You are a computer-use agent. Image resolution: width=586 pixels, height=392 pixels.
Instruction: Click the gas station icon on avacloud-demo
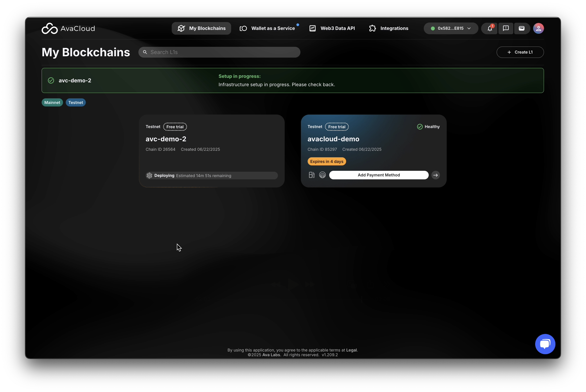click(311, 175)
